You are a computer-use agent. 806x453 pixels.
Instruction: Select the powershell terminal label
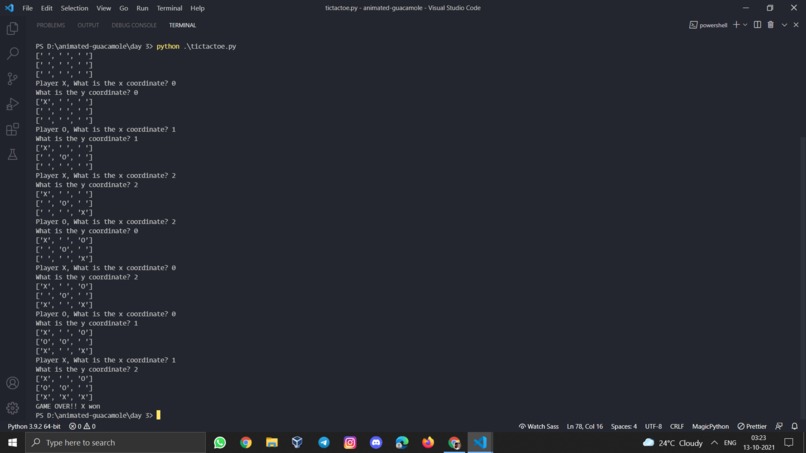(x=708, y=25)
